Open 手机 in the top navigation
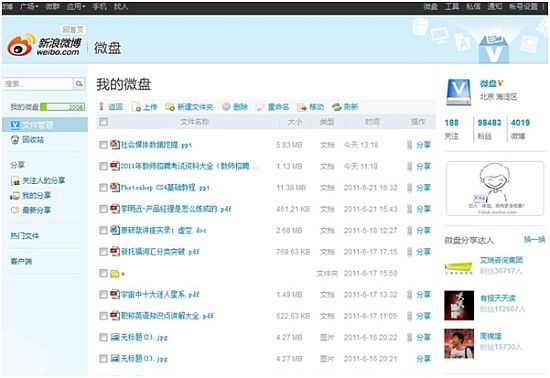The image size is (550, 378). click(x=99, y=7)
